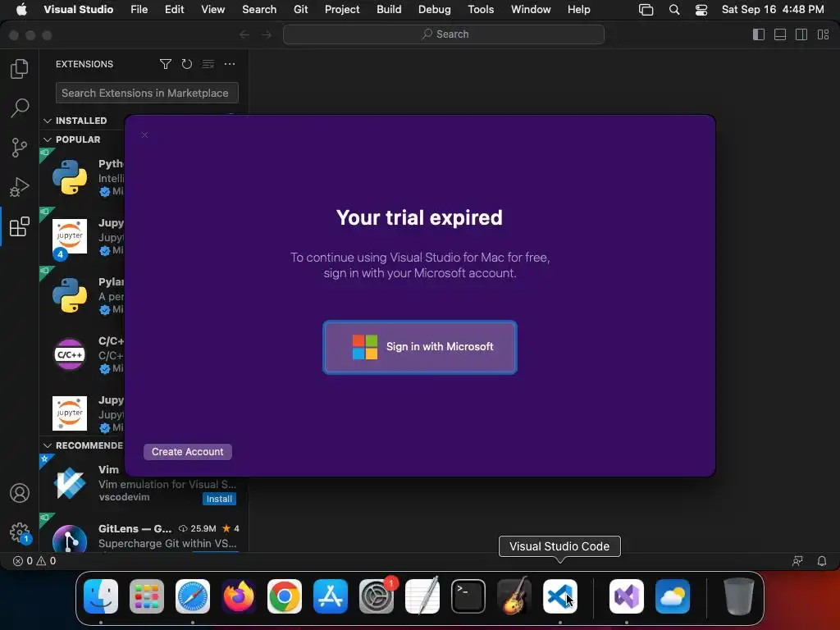Open Visual Studio purple icon in Dock

[x=626, y=596]
